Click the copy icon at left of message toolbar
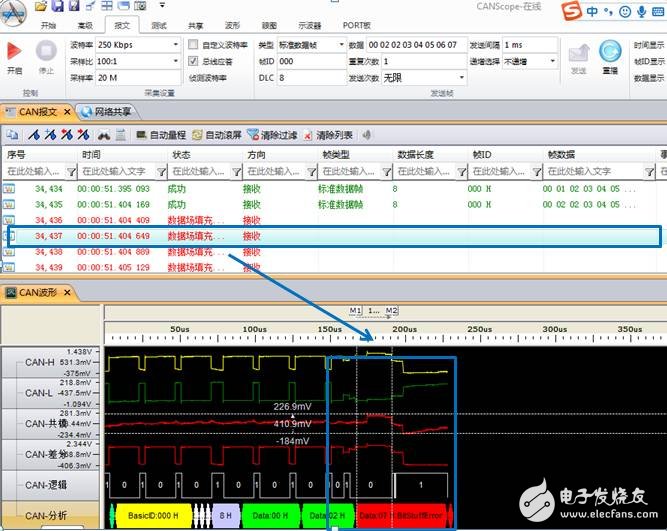This screenshot has width=667, height=531. pyautogui.click(x=12, y=135)
